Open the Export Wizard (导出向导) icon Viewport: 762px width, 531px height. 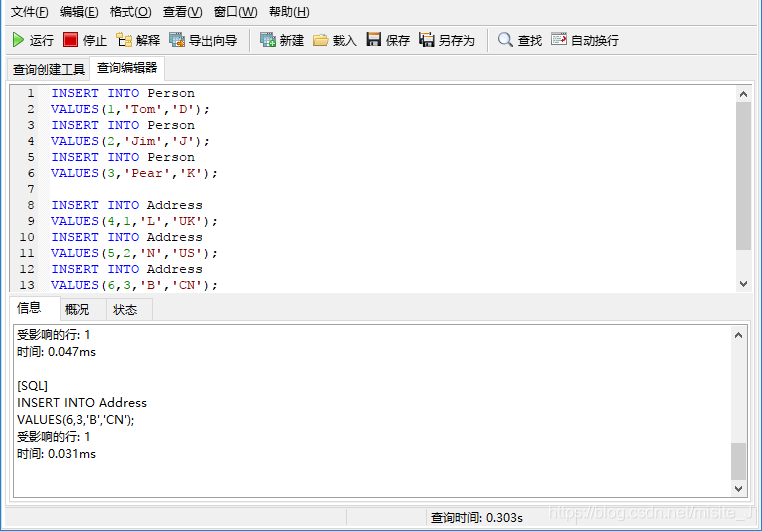[x=177, y=40]
